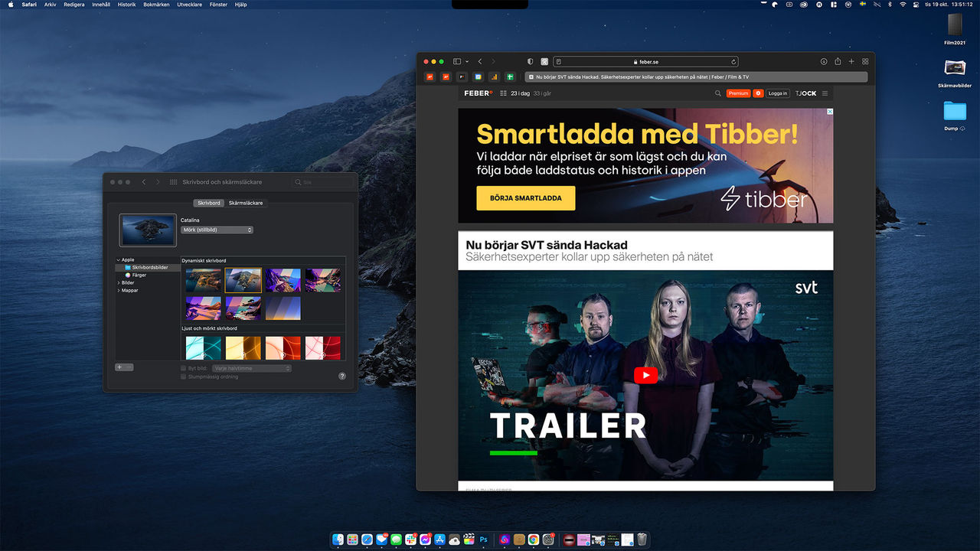Choose the teal light-and-dark wallpaper
Viewport: 980px width, 551px height.
tap(203, 347)
